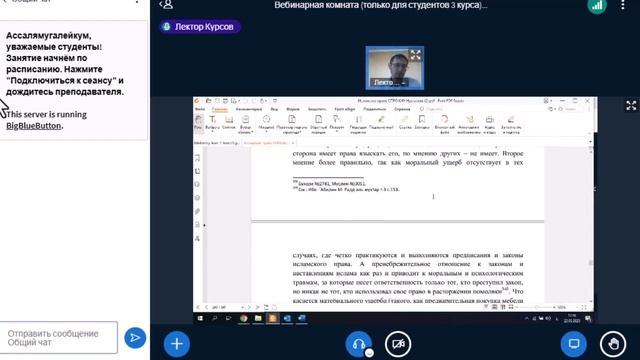Open the quick access customize dropdown
The width and height of the screenshot is (640, 360).
pos(275,100)
